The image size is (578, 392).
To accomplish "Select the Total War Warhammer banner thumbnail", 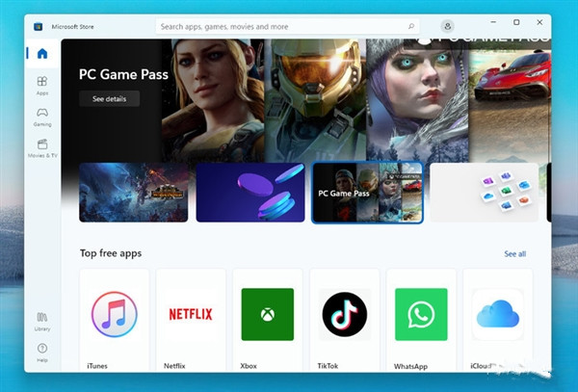I will pos(134,193).
